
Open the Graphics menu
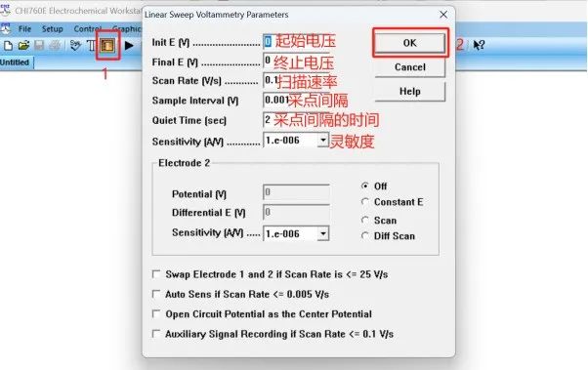[127, 29]
